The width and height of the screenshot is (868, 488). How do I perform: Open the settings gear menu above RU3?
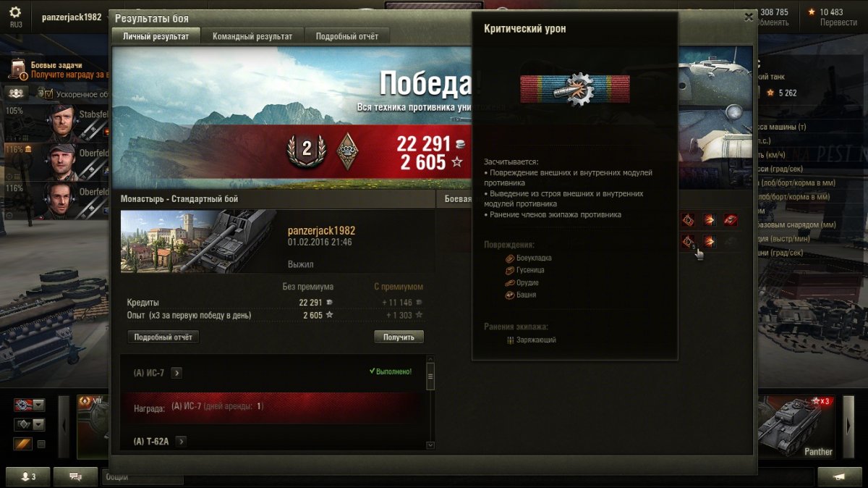(15, 12)
